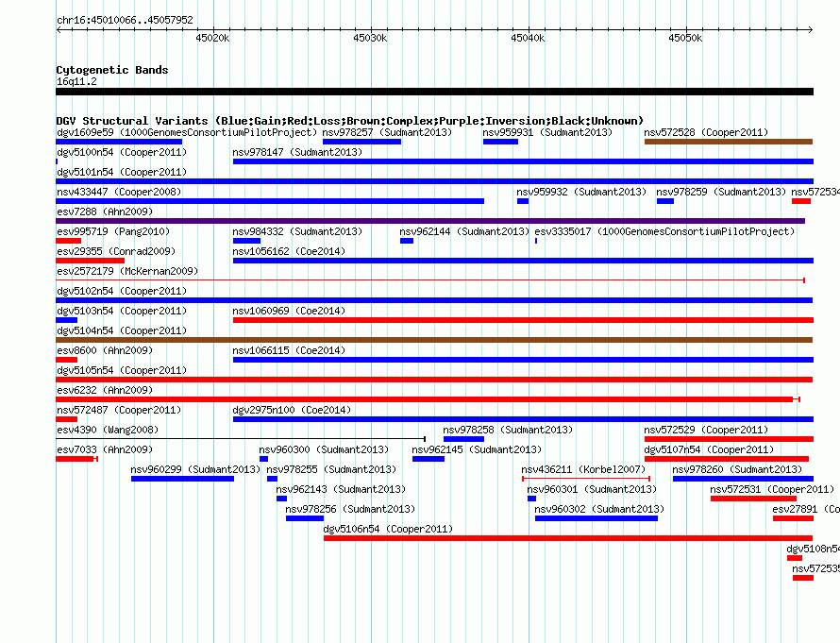The image size is (840, 643).
Task: Click the esv995719 (Pang2010) label
Action: click(x=113, y=231)
